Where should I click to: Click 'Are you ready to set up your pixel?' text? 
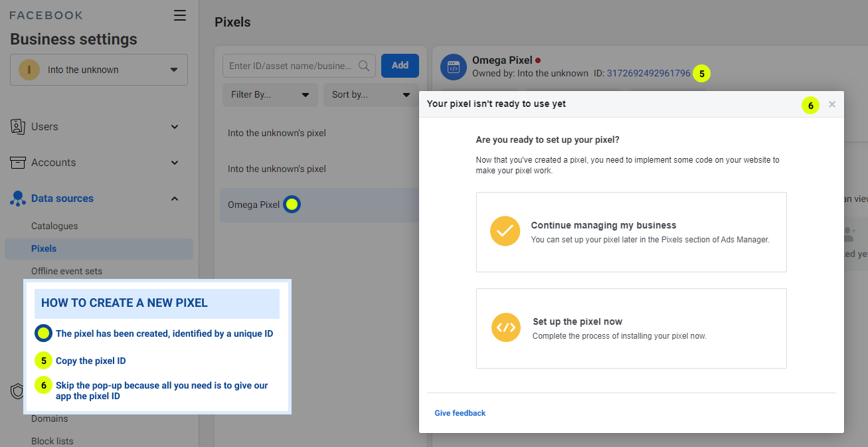pos(548,140)
